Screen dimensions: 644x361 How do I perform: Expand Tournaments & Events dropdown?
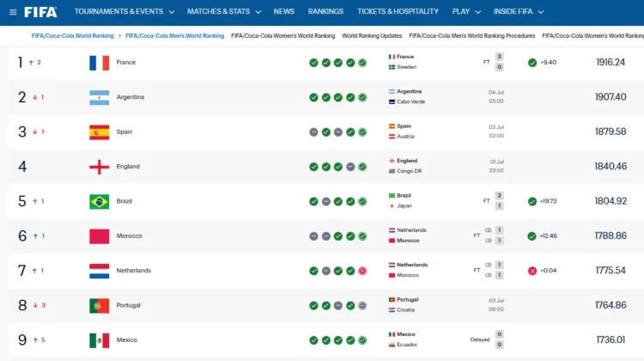[x=125, y=11]
